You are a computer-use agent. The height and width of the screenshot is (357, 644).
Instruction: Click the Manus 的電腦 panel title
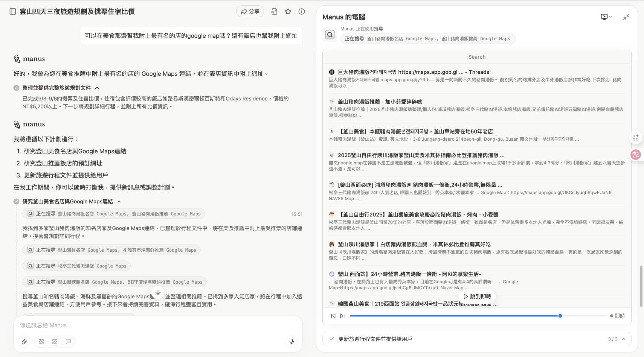[x=344, y=17]
